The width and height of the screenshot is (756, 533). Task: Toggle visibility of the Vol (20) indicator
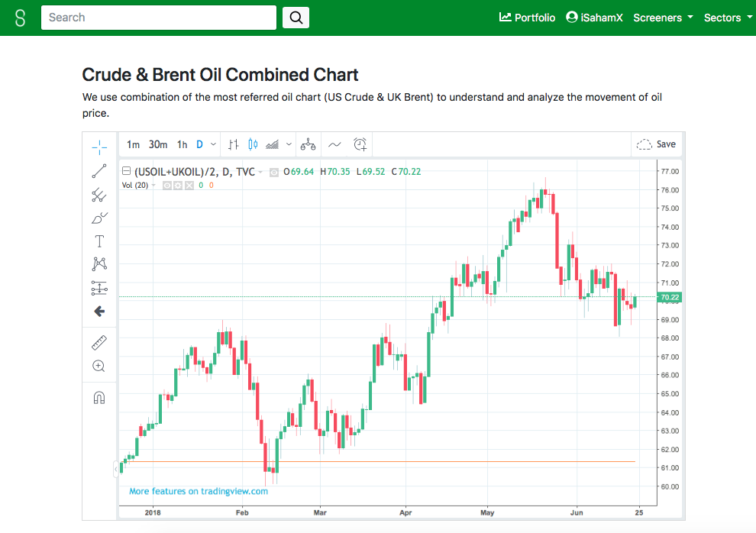tap(168, 185)
